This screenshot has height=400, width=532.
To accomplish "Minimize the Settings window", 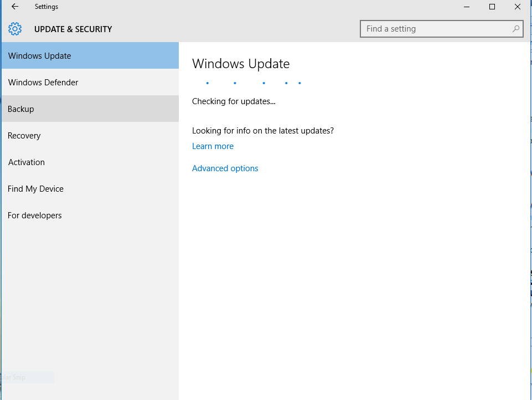I will click(x=467, y=7).
